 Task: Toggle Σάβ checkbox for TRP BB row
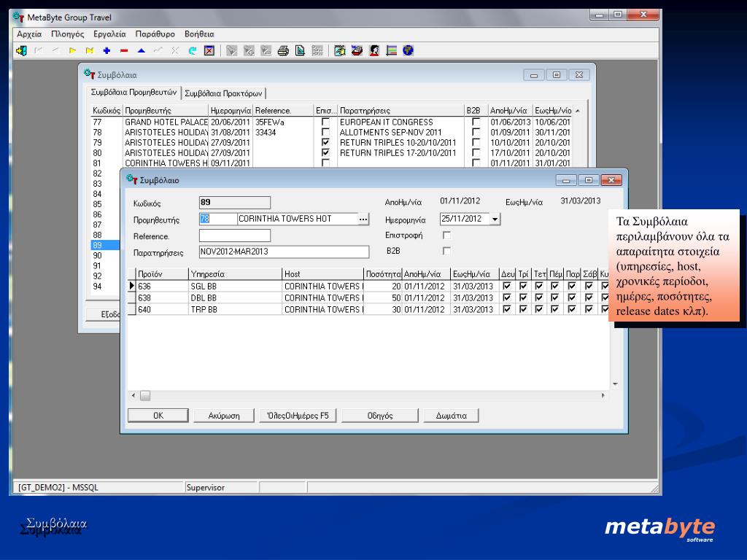tap(589, 309)
